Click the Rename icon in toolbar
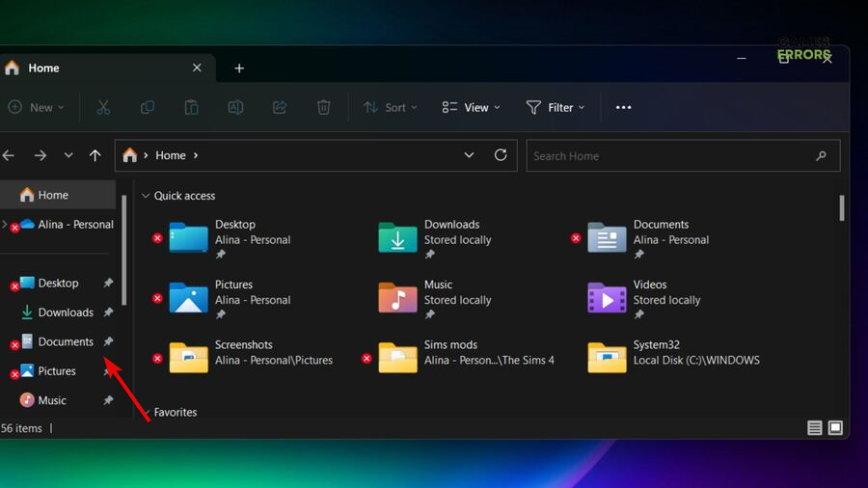The height and width of the screenshot is (488, 868). click(235, 107)
